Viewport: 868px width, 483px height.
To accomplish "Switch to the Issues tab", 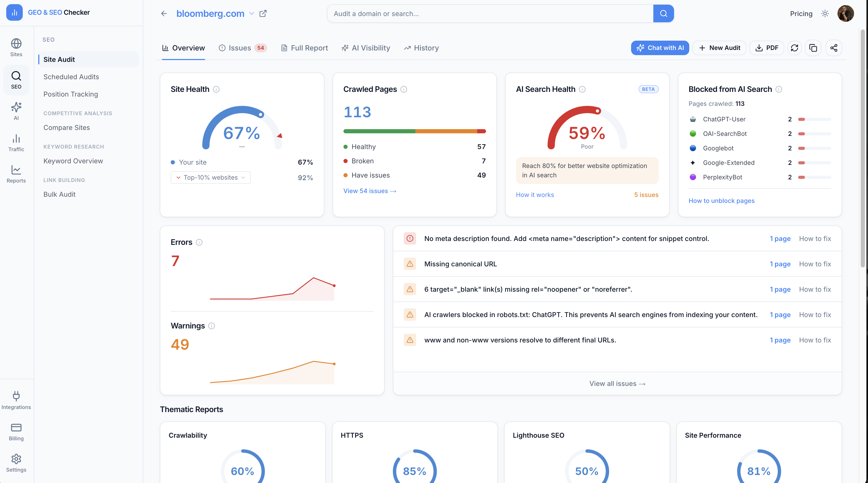I will click(x=243, y=48).
